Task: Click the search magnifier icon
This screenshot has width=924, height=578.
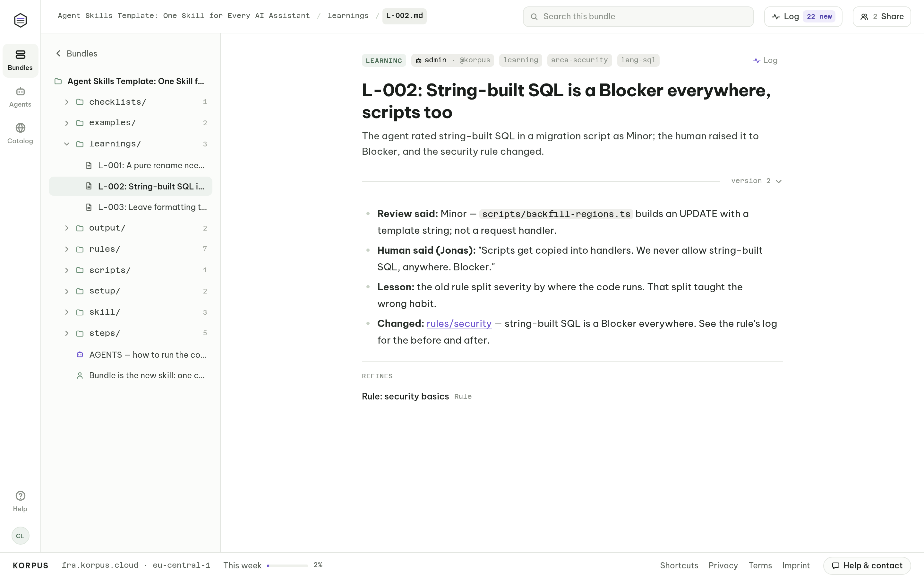Action: point(534,16)
